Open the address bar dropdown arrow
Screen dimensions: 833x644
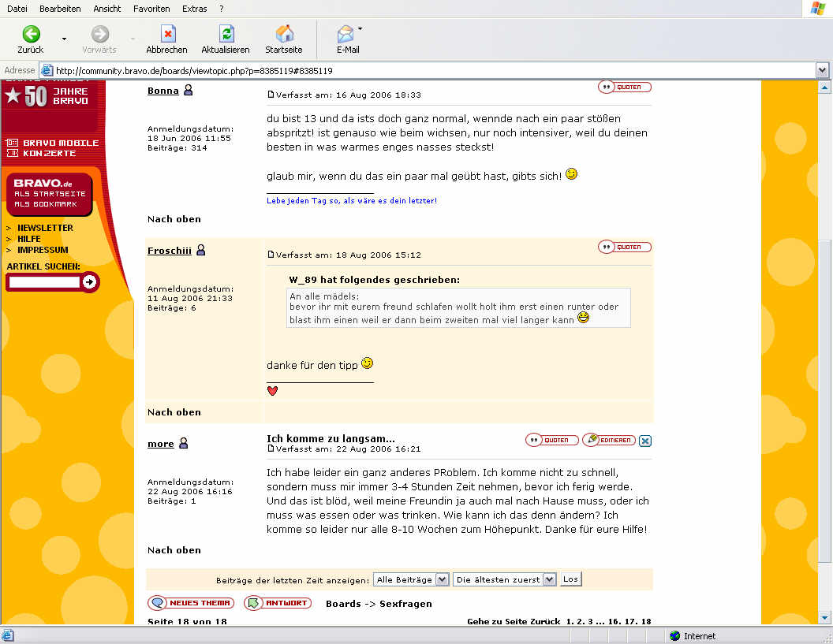[x=823, y=70]
